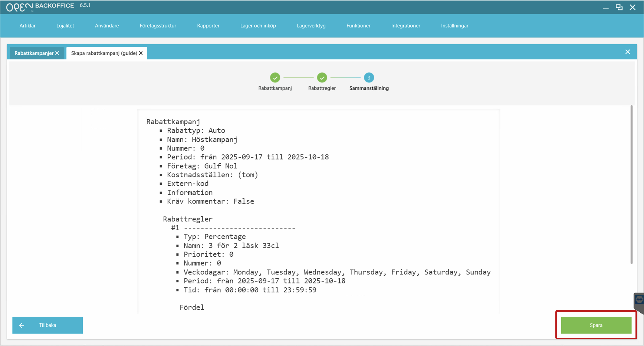
Task: Click the Rabattregler step checkmark icon
Action: (x=322, y=78)
